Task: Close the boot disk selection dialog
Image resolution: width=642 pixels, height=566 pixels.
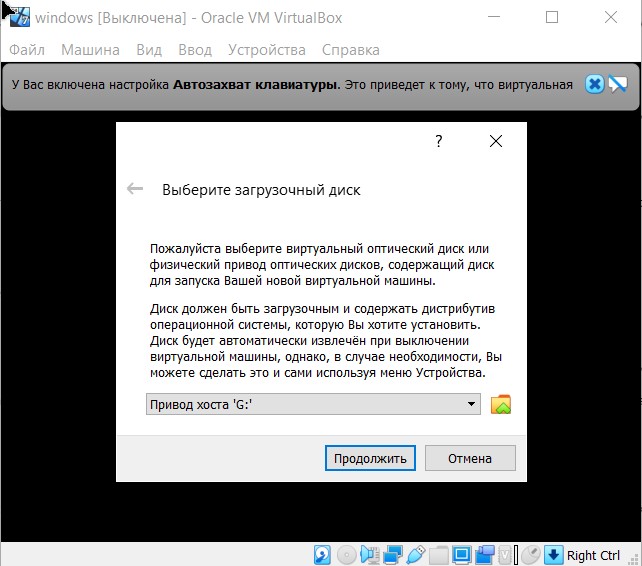Action: pos(496,141)
